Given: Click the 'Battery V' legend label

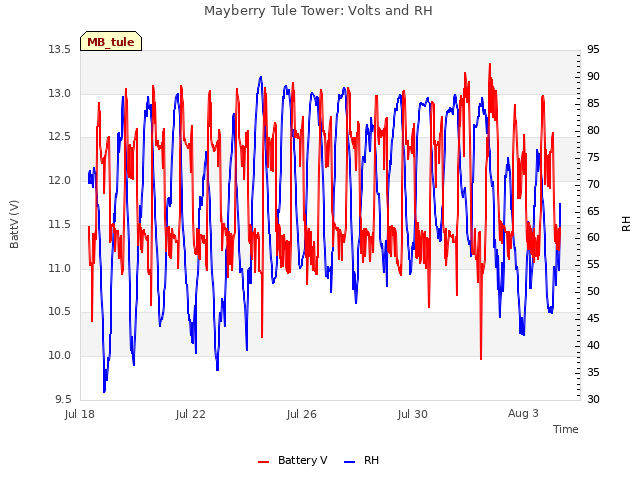Looking at the screenshot, I should tap(302, 460).
